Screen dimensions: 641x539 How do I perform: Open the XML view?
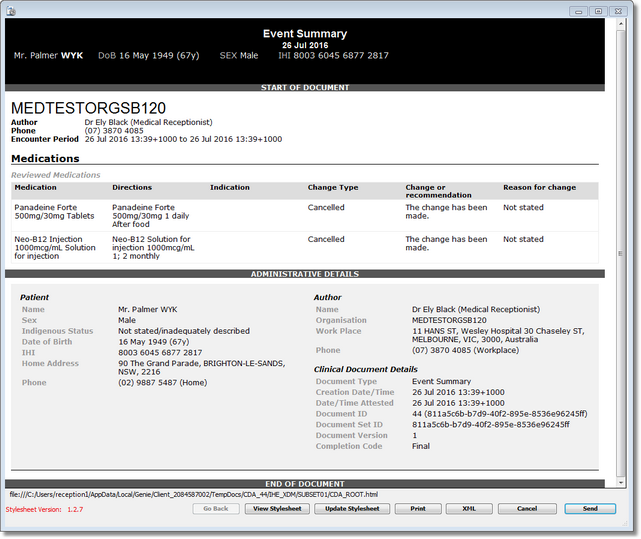[469, 509]
